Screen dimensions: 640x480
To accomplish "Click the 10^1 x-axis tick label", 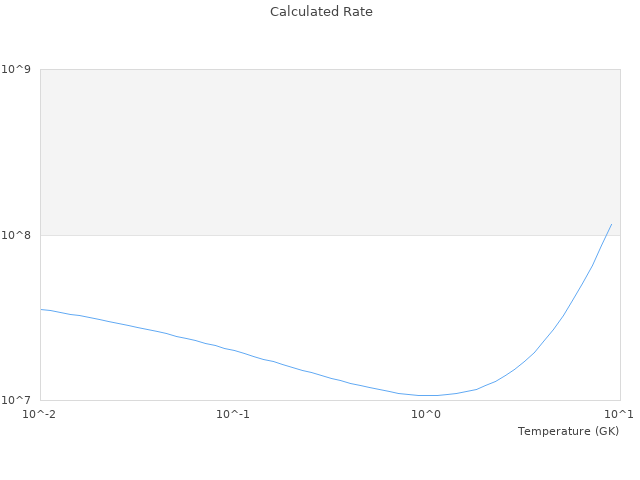I will pyautogui.click(x=619, y=414).
